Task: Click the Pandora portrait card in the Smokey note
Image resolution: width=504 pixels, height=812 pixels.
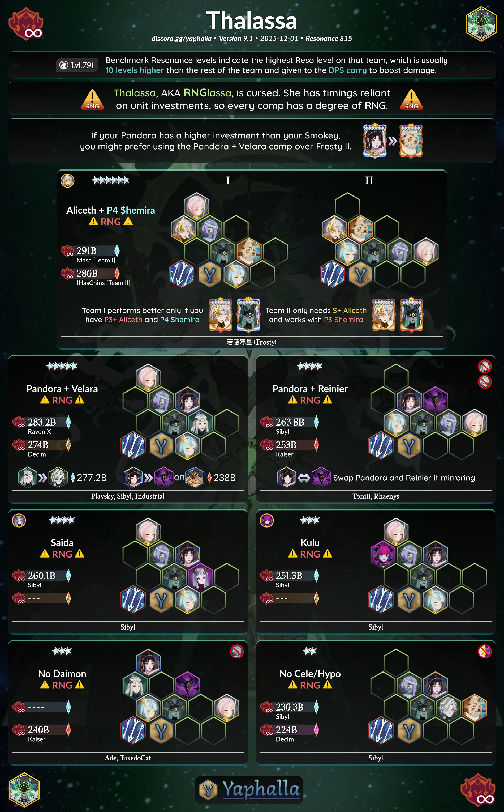Action: pos(375,141)
